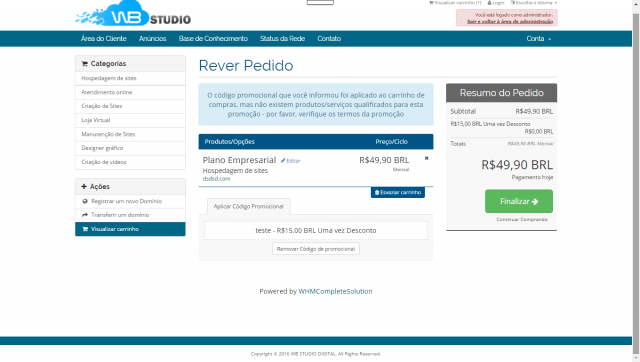Click Registrar um novo Domínio
This screenshot has height=362, width=640.
(130, 201)
